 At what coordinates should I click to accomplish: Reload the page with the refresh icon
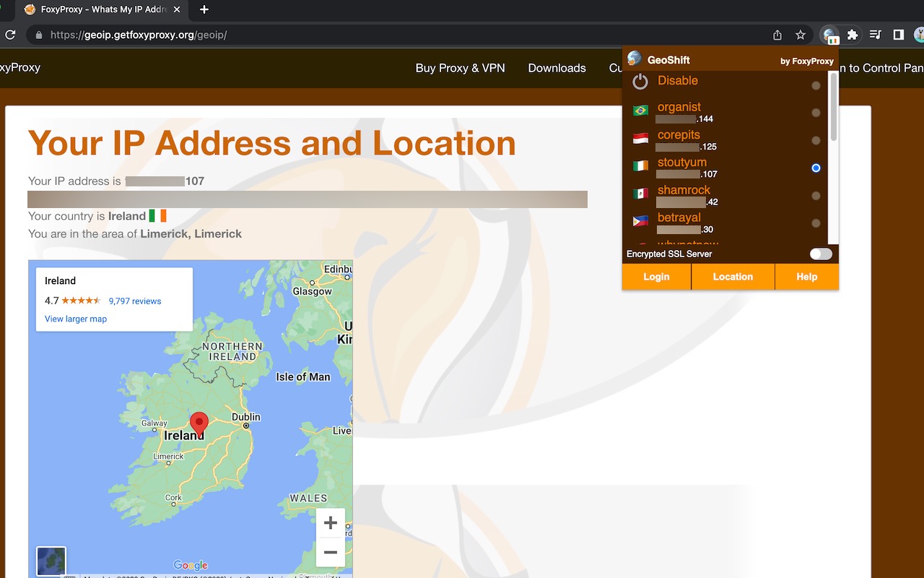10,35
